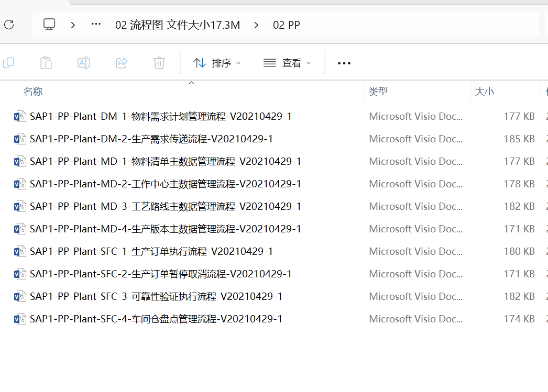The height and width of the screenshot is (392, 548).
Task: Click Visio icon of SAP1-PP-Plant-DM-1 file
Action: 20,116
